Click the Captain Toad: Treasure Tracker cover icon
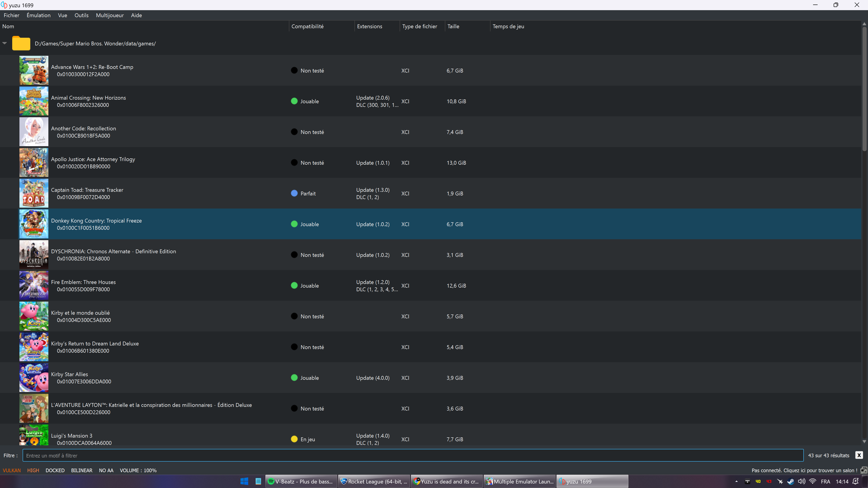Screen dimensions: 868x488 coord(34,193)
